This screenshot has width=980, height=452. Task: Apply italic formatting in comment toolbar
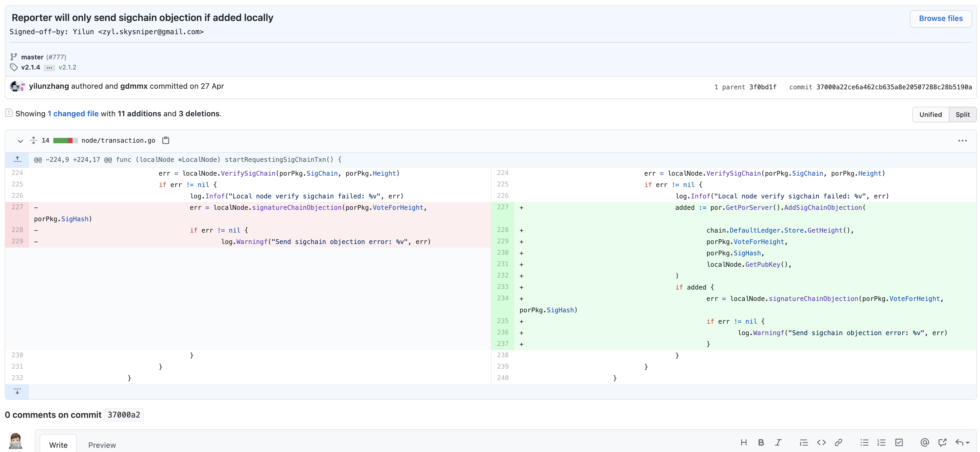[778, 442]
